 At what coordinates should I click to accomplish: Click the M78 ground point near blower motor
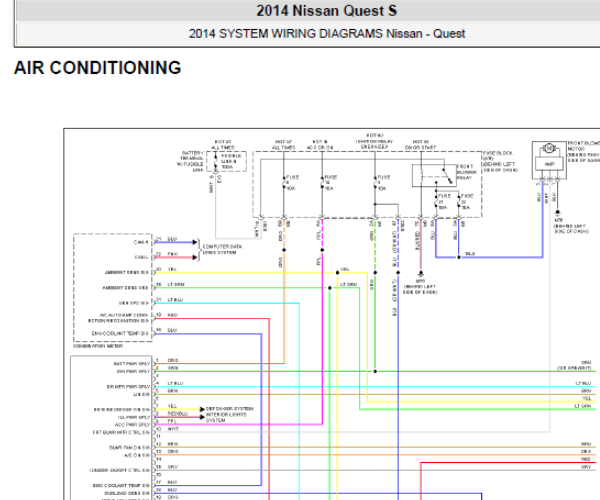[x=558, y=212]
